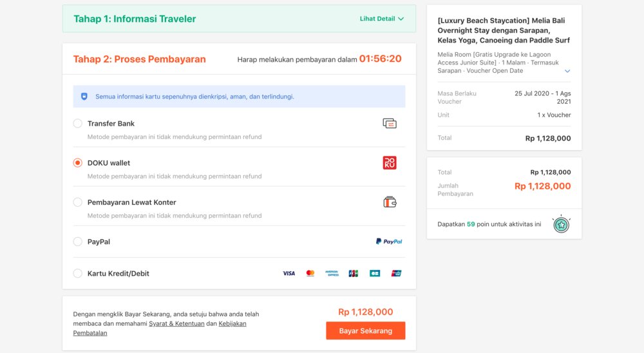The width and height of the screenshot is (644, 353).
Task: Click the Pembayaran Lewat Konter wallet icon
Action: (x=389, y=202)
